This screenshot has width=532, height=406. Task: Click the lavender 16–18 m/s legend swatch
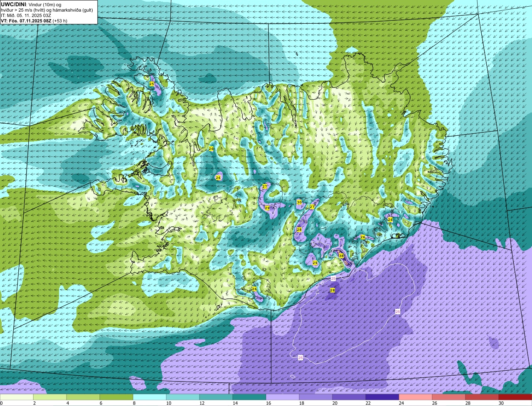pyautogui.click(x=283, y=397)
